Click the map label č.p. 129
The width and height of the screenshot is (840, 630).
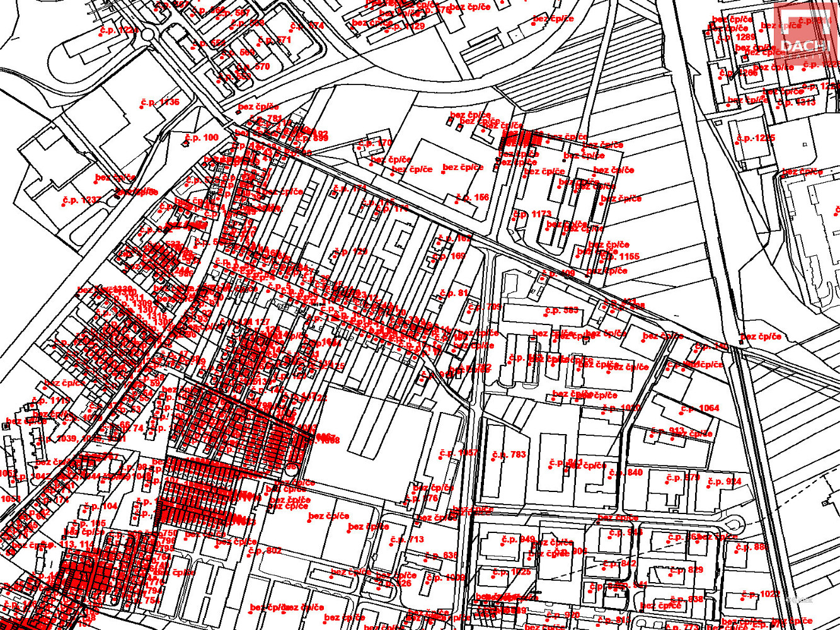350,251
